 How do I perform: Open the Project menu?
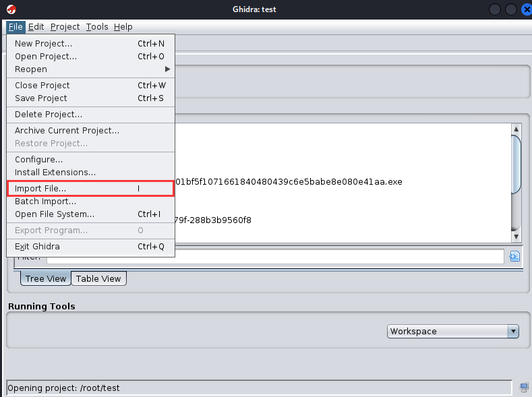[65, 27]
